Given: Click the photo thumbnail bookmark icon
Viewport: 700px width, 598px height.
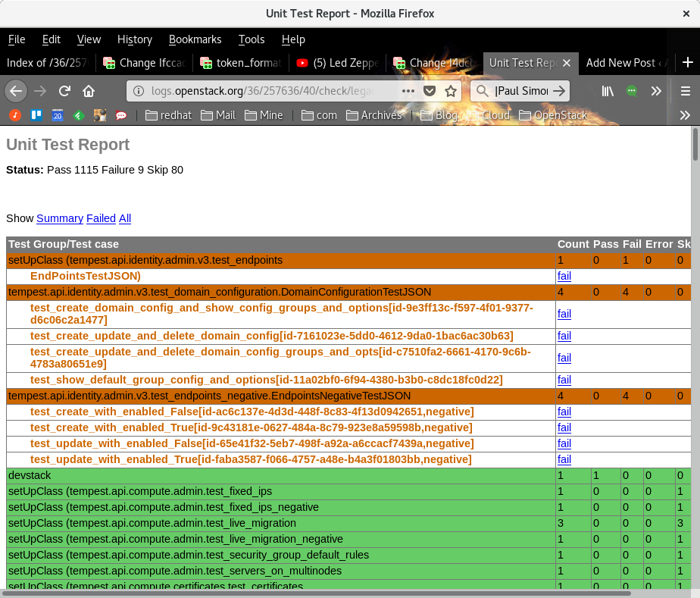Looking at the screenshot, I should pos(100,115).
